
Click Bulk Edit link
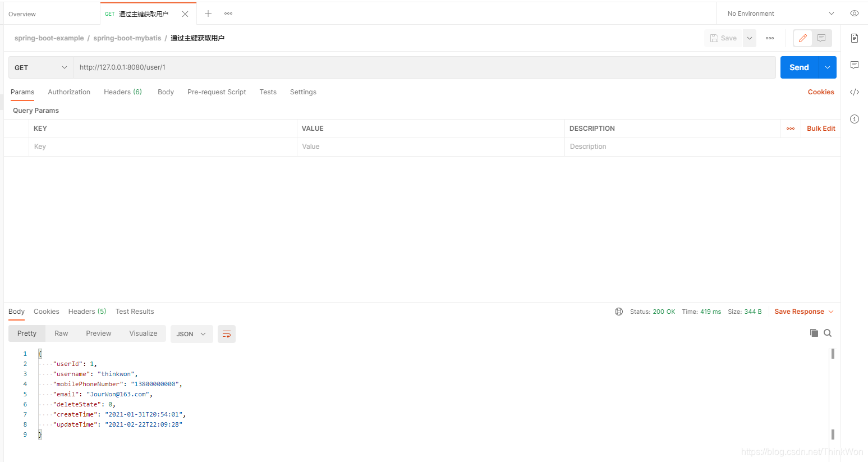[x=821, y=129]
